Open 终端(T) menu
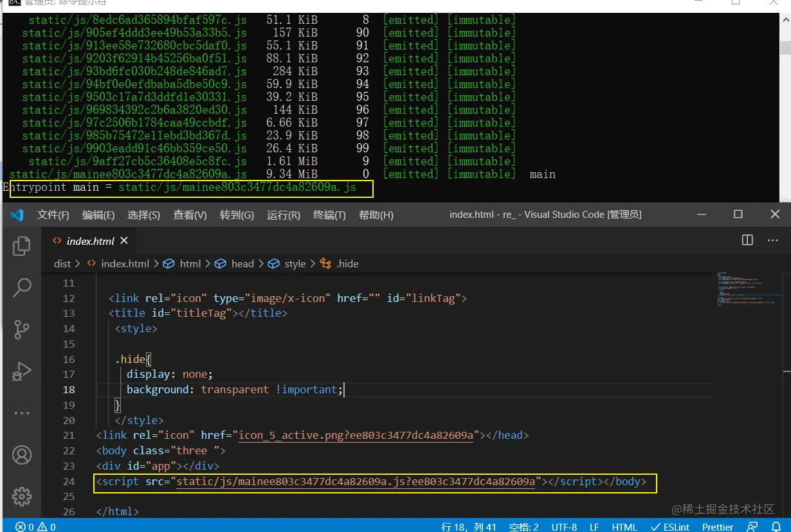 329,215
